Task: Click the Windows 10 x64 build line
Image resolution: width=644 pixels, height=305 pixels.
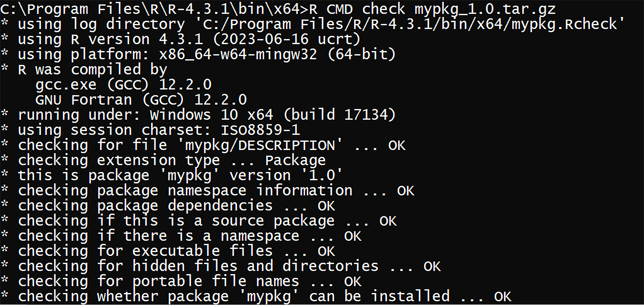Action: tap(198, 115)
